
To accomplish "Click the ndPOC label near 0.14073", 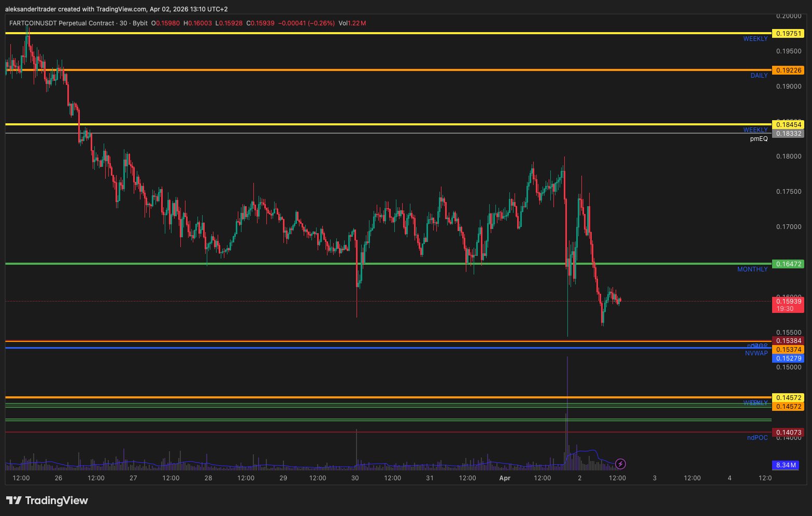I will point(757,438).
